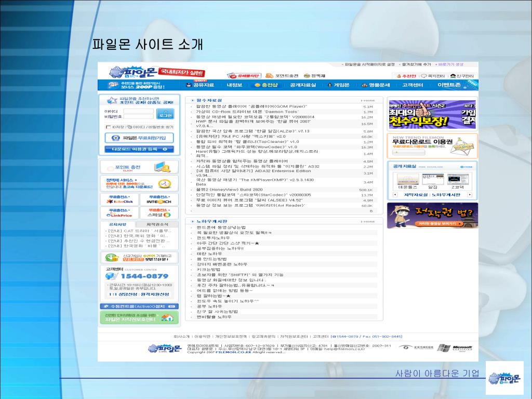This screenshot has width=532, height=399.
Task: Click the 저작권 법? banner
Action: coord(432,216)
